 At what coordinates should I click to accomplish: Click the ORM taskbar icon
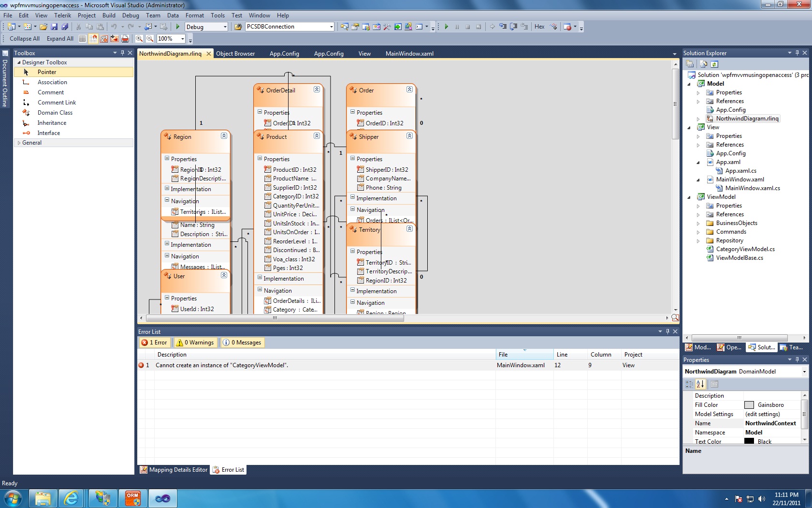coord(132,498)
